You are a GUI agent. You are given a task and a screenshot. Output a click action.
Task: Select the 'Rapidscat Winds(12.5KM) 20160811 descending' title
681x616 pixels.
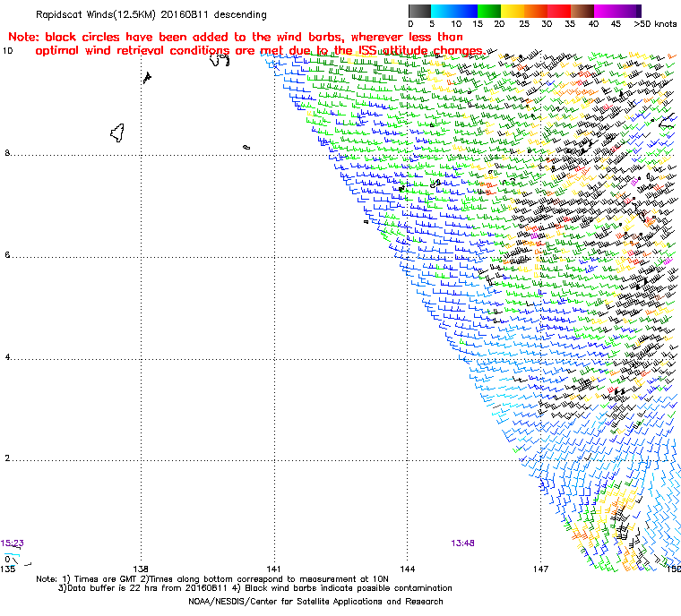click(x=151, y=14)
